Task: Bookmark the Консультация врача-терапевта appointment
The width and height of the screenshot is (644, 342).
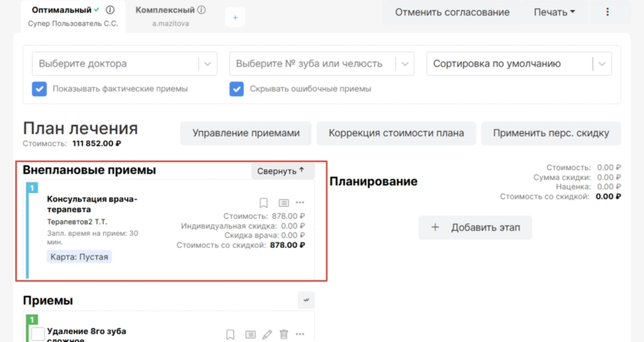Action: 263,203
